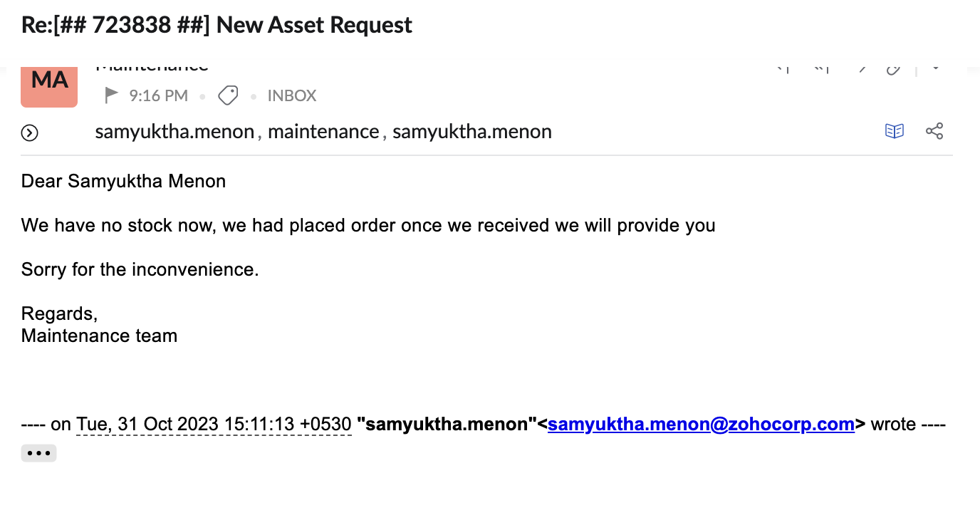Open more actions dropdown arrow at top right
The height and width of the screenshot is (530, 980).
937,69
